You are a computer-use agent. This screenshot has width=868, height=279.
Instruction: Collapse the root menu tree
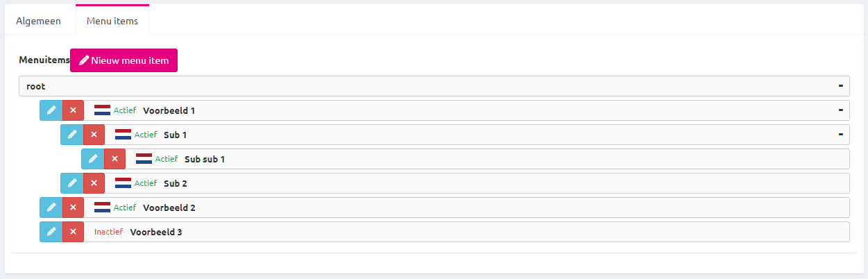840,86
